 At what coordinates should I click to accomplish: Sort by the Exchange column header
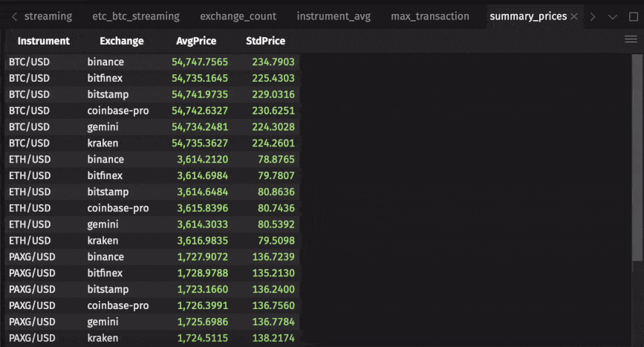[x=121, y=42]
